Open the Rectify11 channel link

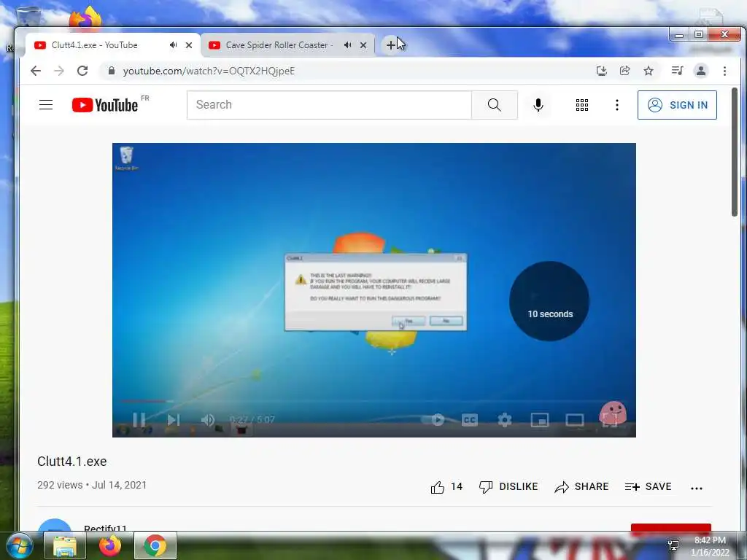click(x=105, y=528)
